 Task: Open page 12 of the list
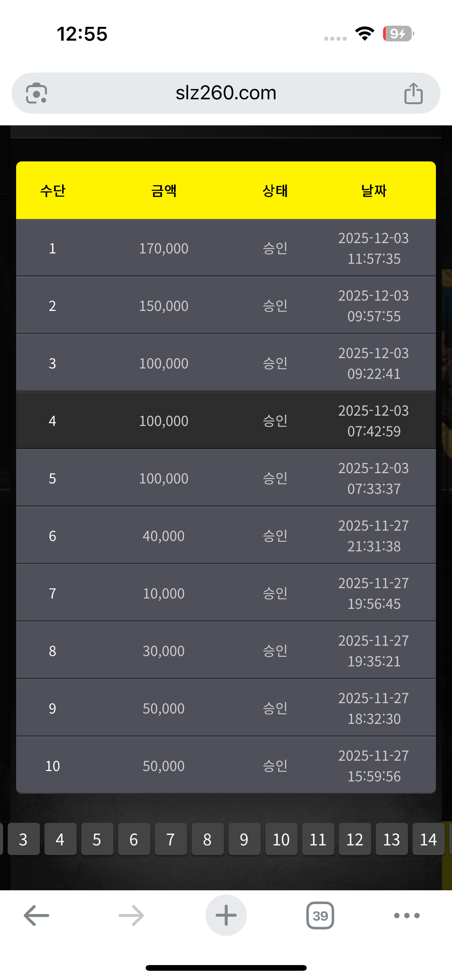coord(355,840)
